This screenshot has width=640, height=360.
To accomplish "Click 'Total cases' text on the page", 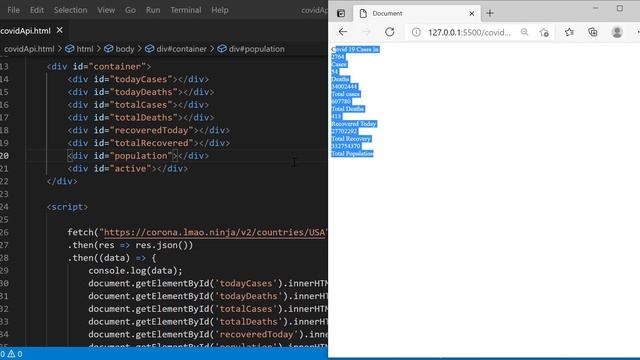I will [x=345, y=94].
